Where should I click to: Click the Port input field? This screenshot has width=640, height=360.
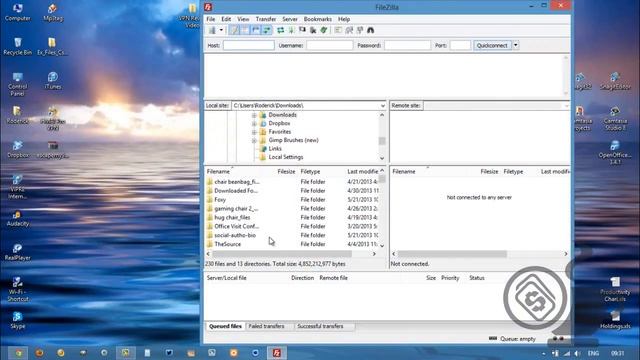460,45
